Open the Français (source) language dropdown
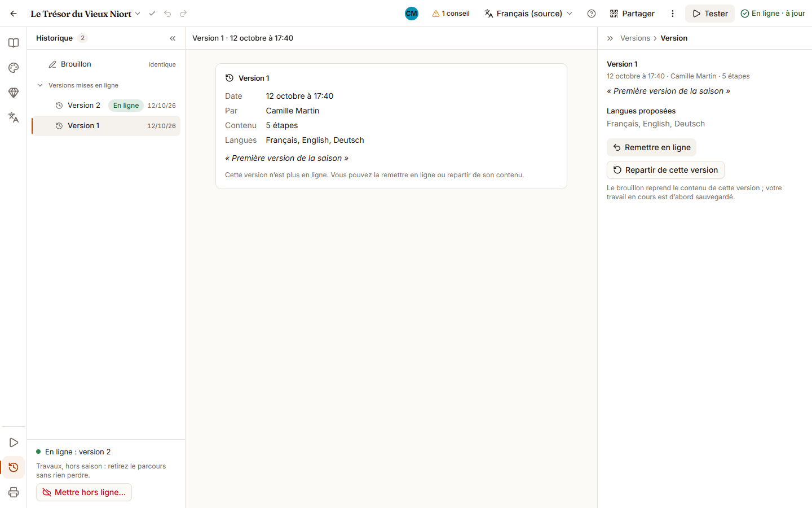Image resolution: width=812 pixels, height=508 pixels. click(x=528, y=14)
